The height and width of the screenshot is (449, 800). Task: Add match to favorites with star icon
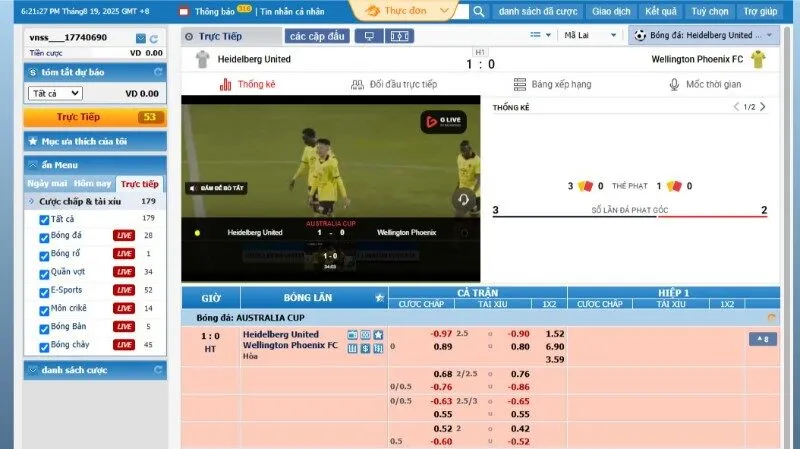pos(378,334)
